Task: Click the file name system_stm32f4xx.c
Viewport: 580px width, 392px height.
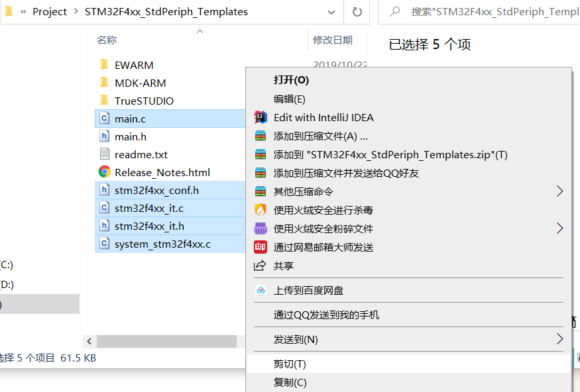Action: click(163, 244)
